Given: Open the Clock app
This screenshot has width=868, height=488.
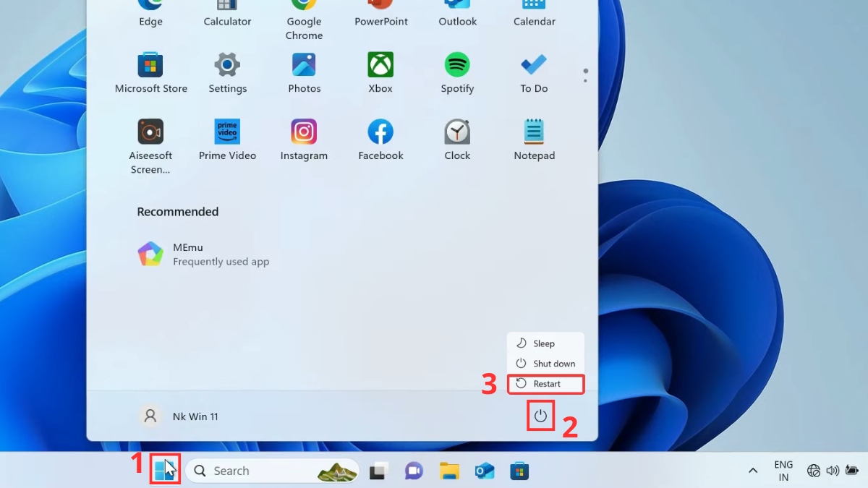Looking at the screenshot, I should (x=456, y=133).
